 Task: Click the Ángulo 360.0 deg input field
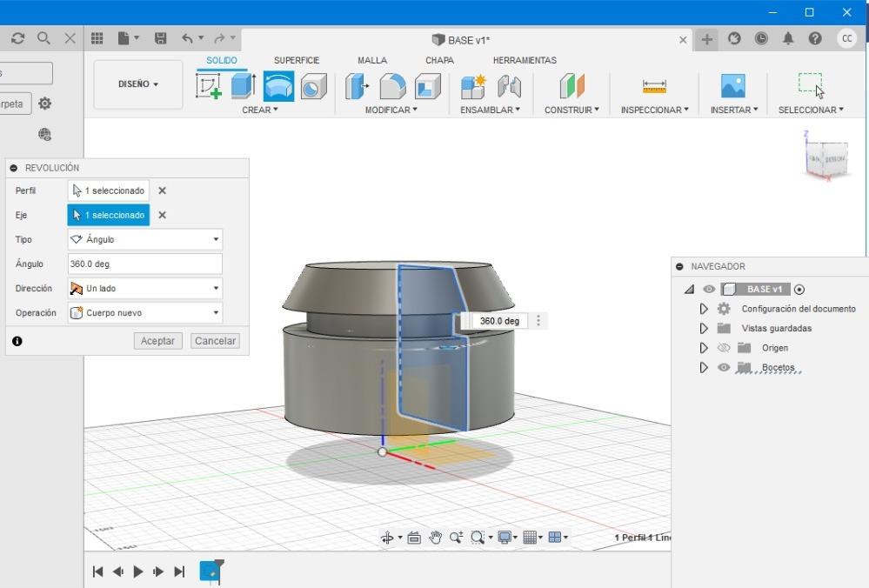pyautogui.click(x=144, y=264)
